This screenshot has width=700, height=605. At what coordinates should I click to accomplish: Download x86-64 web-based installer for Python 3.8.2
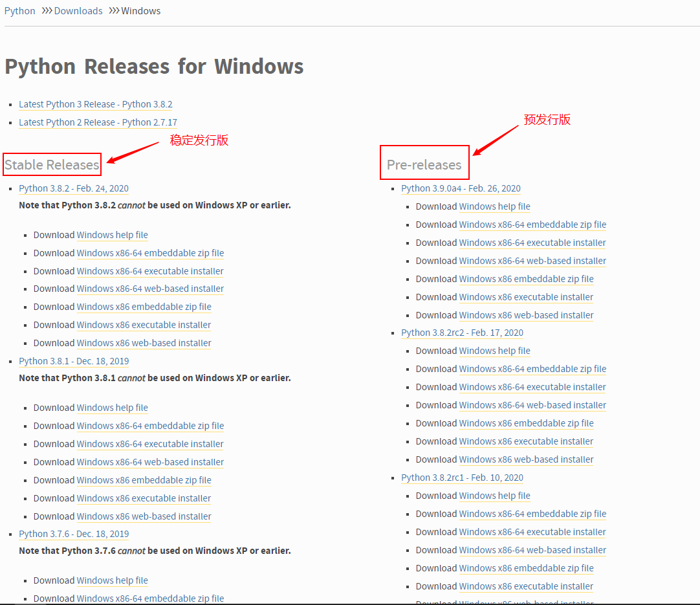tap(150, 289)
